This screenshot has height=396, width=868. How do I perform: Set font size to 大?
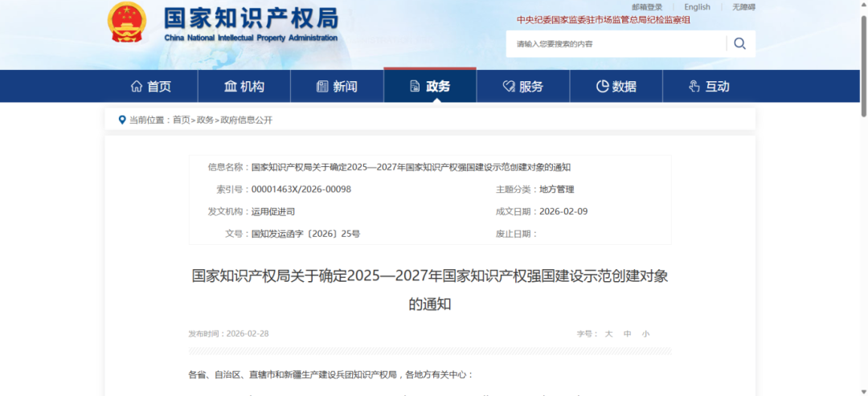(608, 334)
